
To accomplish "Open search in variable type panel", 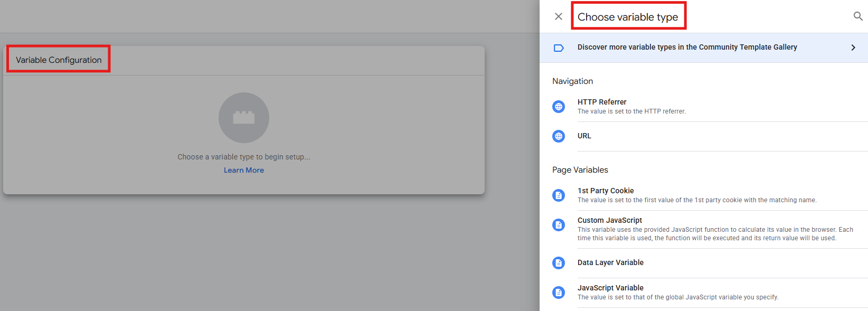I will pyautogui.click(x=858, y=16).
